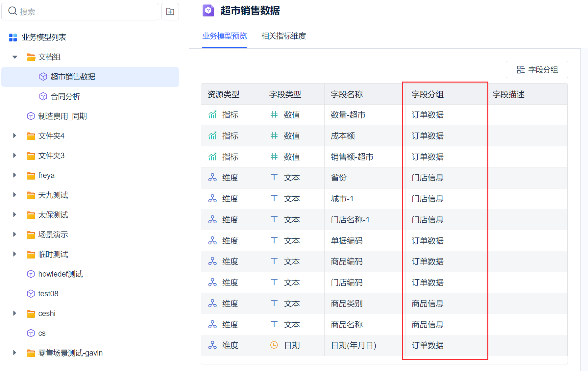Click the dimension icon in the 商品名称 row
This screenshot has width=588, height=371.
pos(212,325)
